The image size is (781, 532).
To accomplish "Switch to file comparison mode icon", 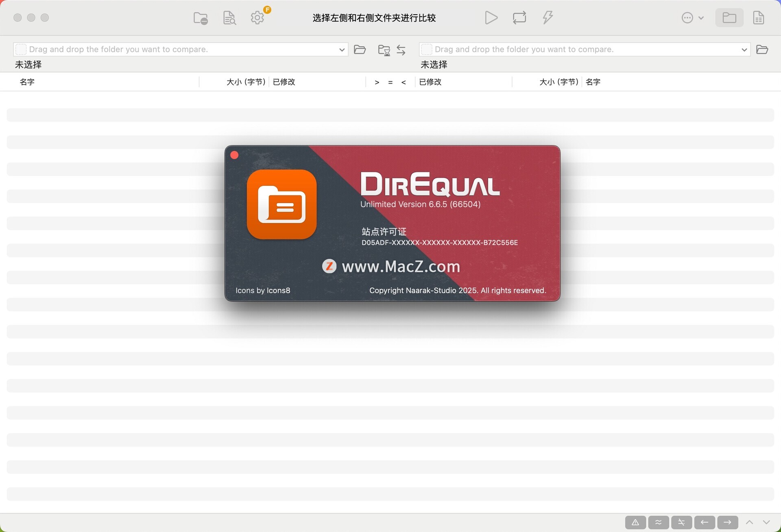I will click(759, 18).
